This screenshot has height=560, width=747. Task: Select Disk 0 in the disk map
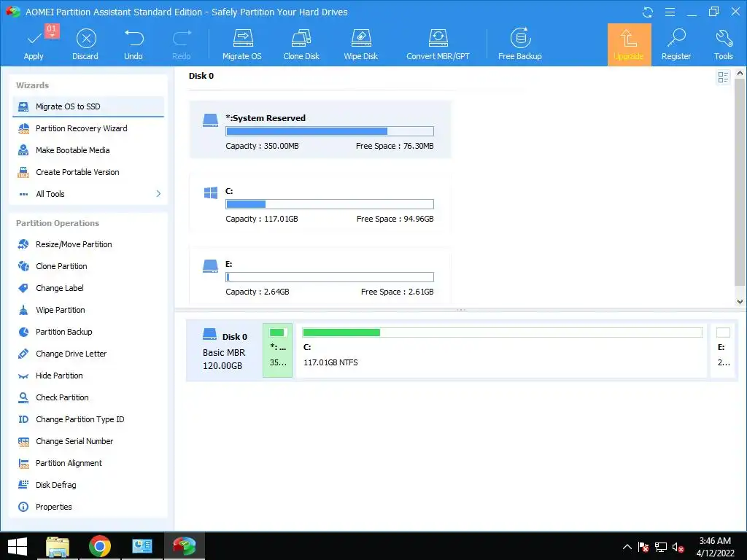225,351
